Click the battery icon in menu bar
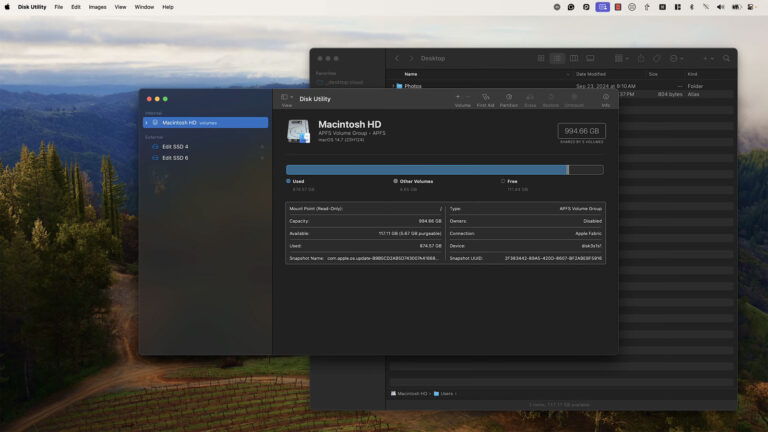 (736, 7)
